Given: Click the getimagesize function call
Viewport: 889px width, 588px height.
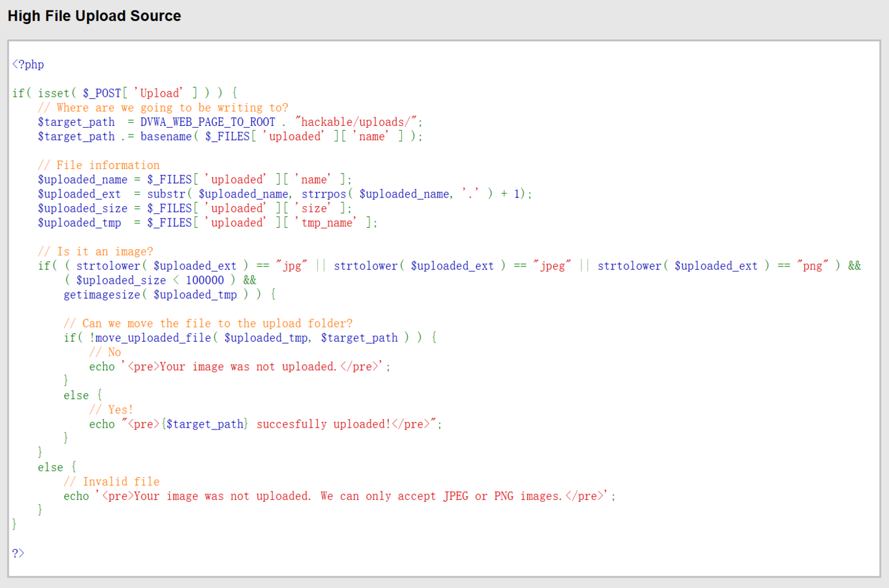Looking at the screenshot, I should click(102, 295).
